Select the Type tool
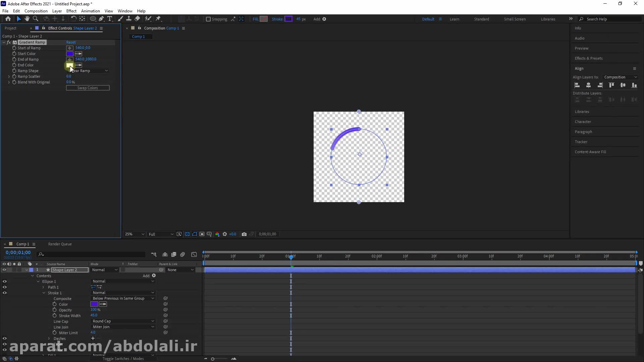 [110, 19]
